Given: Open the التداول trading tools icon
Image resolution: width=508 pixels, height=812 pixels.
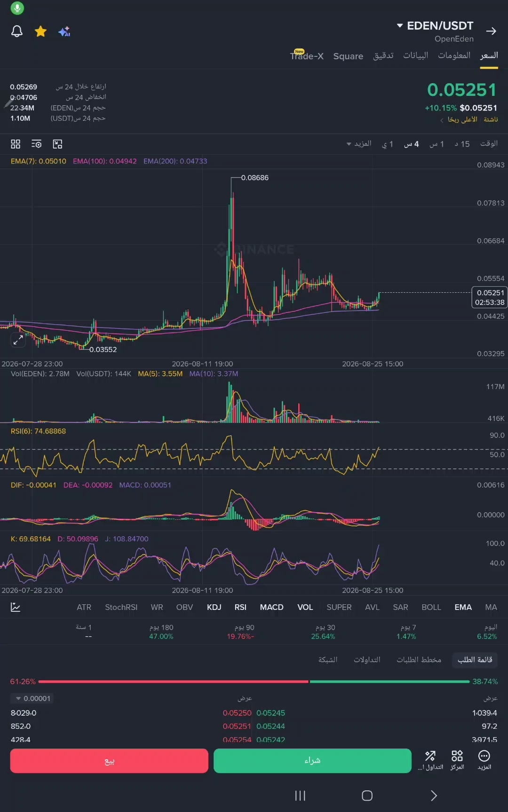Looking at the screenshot, I should click(x=430, y=760).
